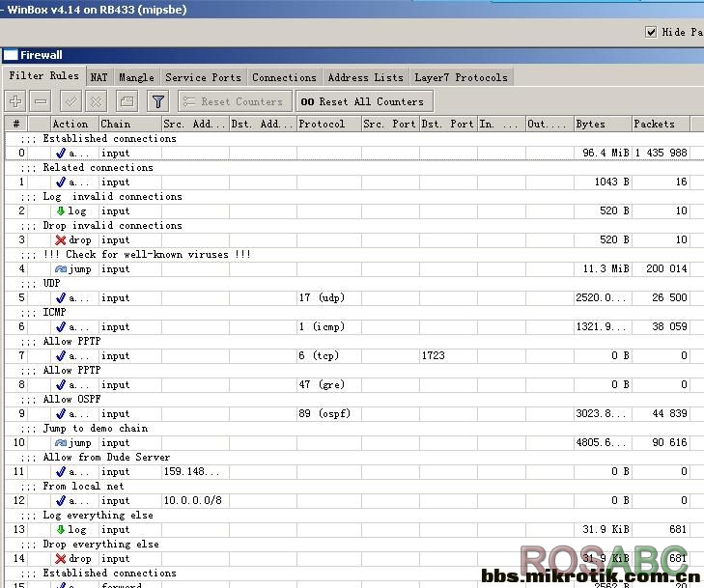The height and width of the screenshot is (588, 704).
Task: Switch to the NAT tab
Action: [99, 77]
